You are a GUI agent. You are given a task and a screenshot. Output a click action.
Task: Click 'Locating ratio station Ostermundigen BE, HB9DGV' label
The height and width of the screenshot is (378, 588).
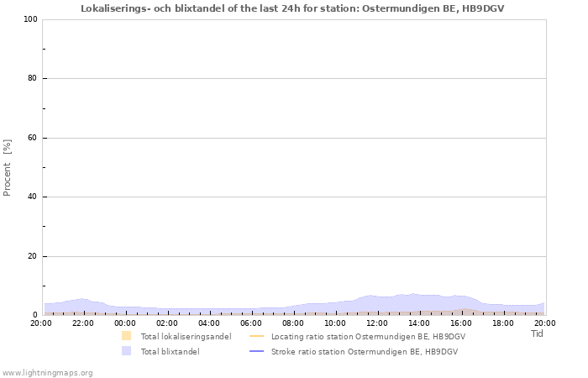coord(368,336)
